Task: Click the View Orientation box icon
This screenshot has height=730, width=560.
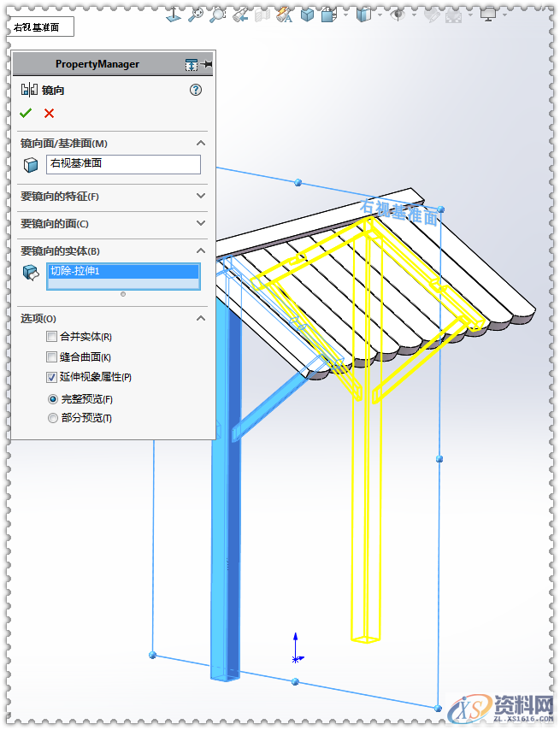Action: click(328, 15)
